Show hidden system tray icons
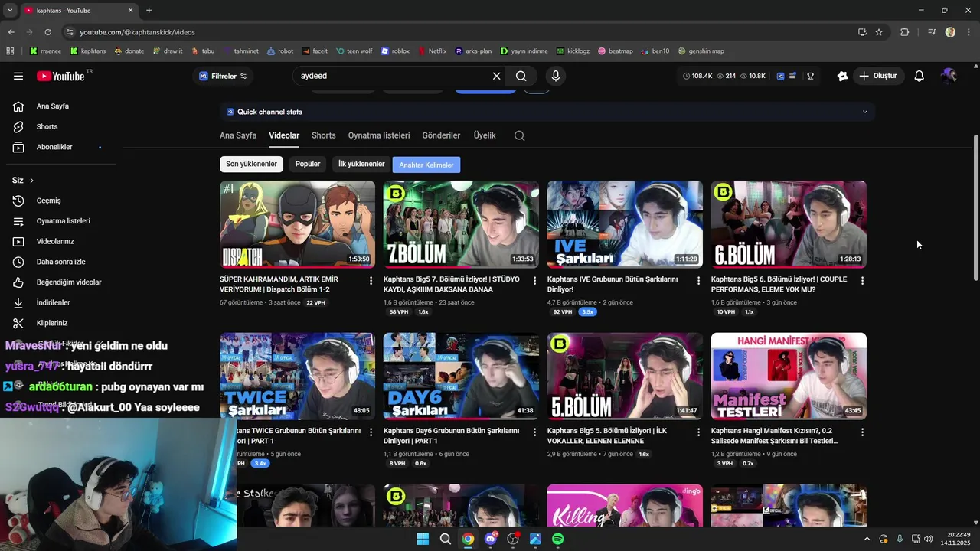Image resolution: width=980 pixels, height=551 pixels. 867,539
